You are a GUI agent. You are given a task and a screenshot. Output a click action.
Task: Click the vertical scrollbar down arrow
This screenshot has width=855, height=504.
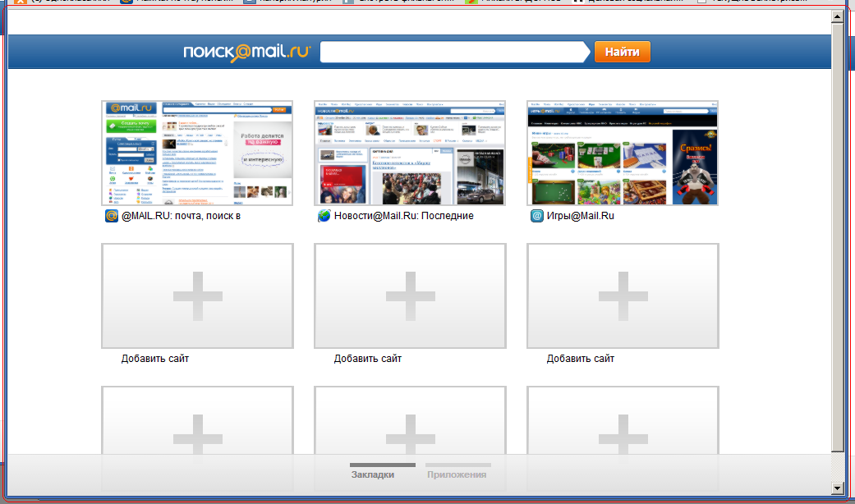(x=838, y=488)
